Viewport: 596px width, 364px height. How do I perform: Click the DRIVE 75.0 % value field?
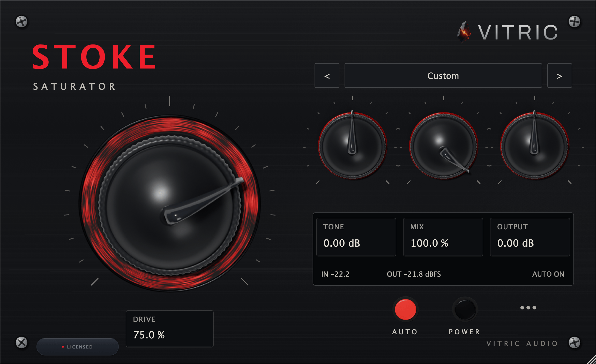click(x=170, y=329)
